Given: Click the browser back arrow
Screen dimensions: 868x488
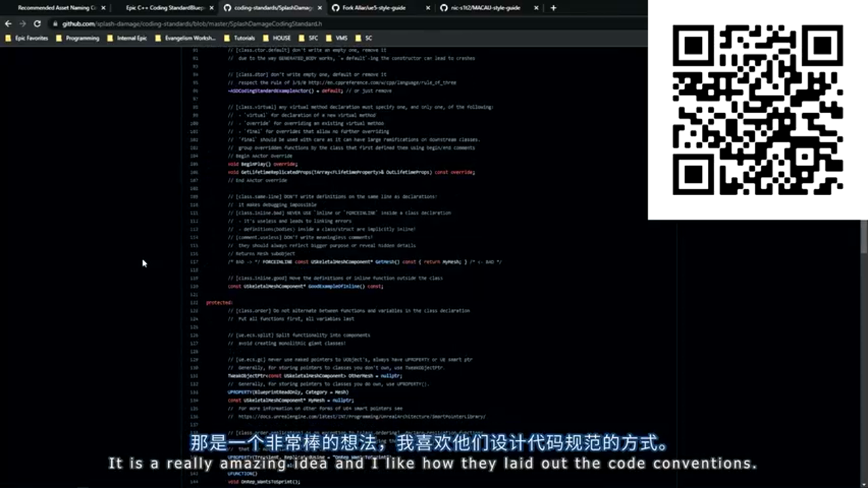Looking at the screenshot, I should [8, 24].
